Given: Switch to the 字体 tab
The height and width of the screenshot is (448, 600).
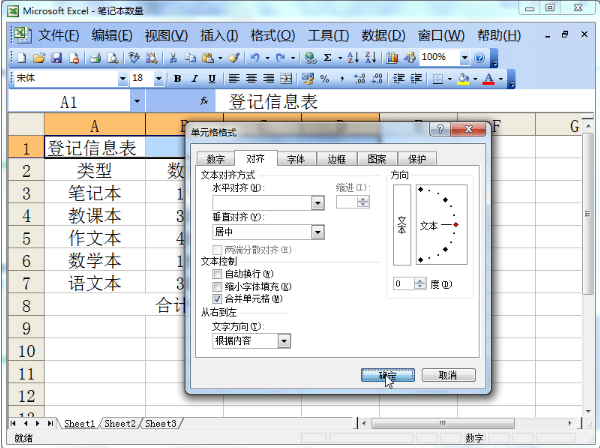Looking at the screenshot, I should 296,159.
